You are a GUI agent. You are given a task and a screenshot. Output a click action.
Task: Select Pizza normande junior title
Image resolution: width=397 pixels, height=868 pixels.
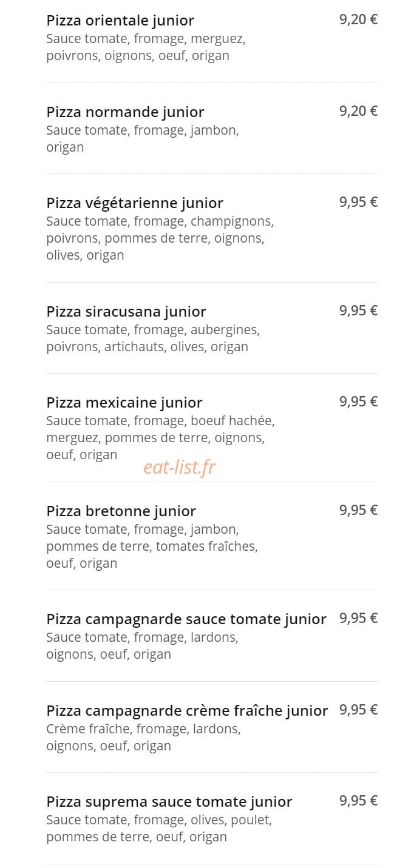(x=125, y=112)
